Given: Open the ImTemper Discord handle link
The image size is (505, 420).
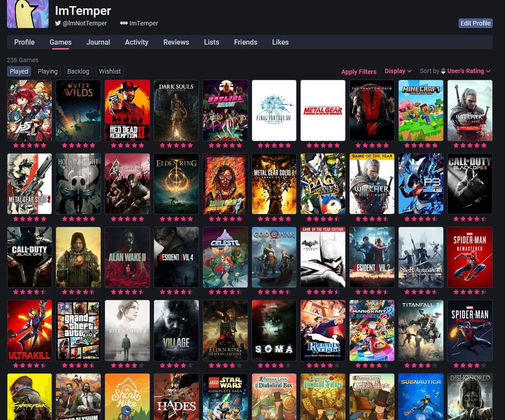Looking at the screenshot, I should pyautogui.click(x=139, y=23).
